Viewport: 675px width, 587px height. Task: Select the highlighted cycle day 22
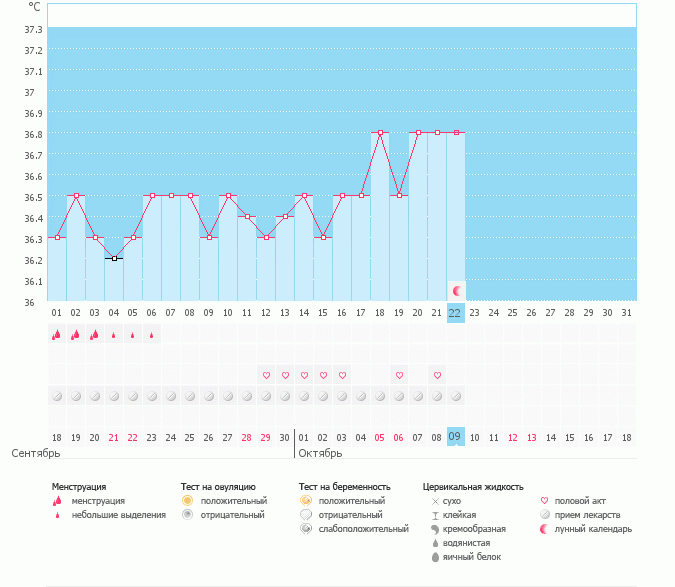[x=456, y=312]
